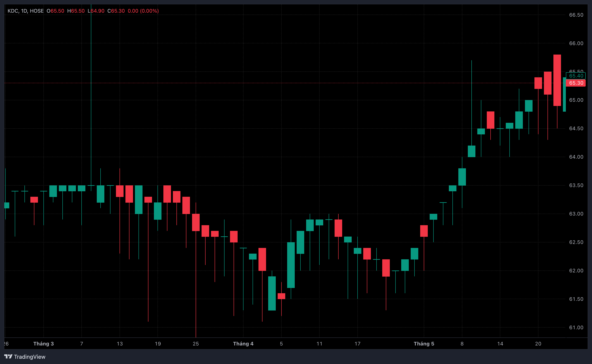
Task: Click the green 65.40 price label
Action: click(x=576, y=76)
